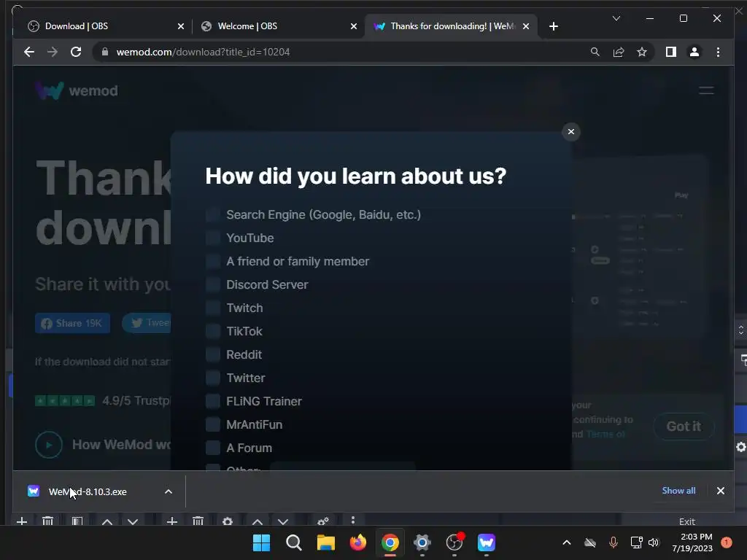Viewport: 747px width, 560px height.
Task: Tick the MrAntiFun checkbox
Action: pos(213,425)
